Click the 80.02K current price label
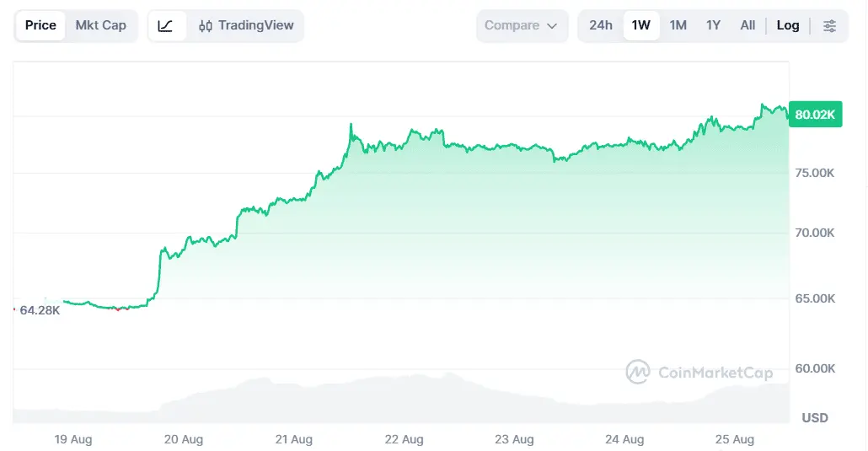Screen dimensions: 868x451 click(x=816, y=114)
